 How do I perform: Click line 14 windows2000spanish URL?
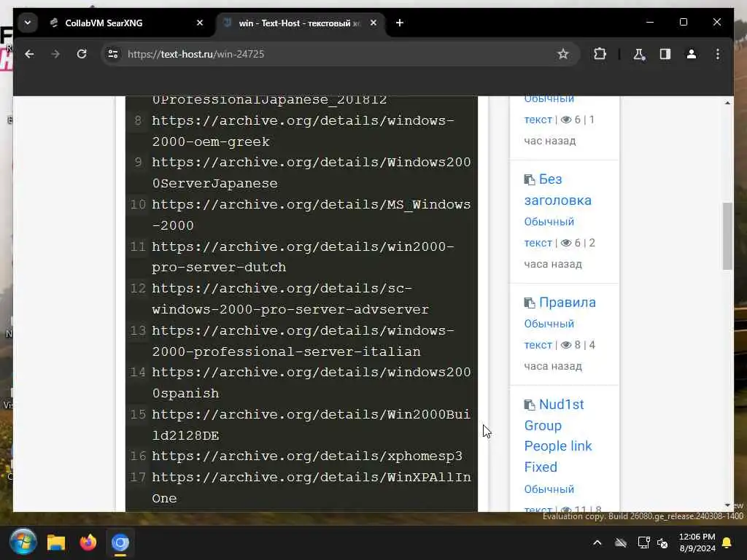coord(311,382)
